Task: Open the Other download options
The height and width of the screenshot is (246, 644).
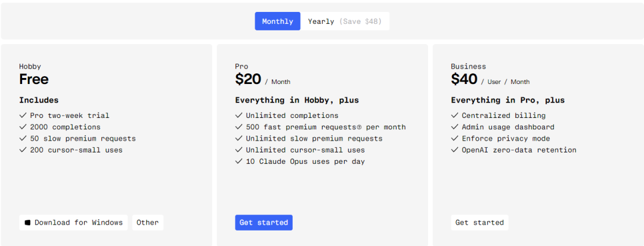Action: tap(148, 223)
